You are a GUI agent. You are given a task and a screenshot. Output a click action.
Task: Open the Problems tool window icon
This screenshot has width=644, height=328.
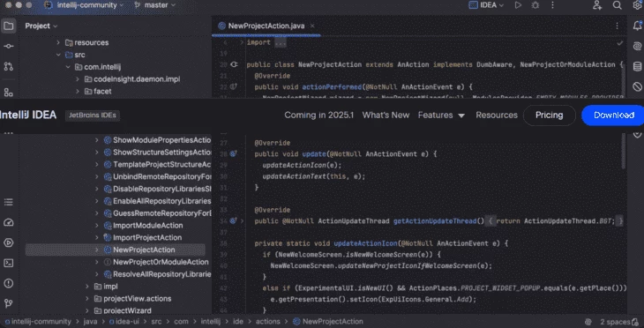pos(9,283)
